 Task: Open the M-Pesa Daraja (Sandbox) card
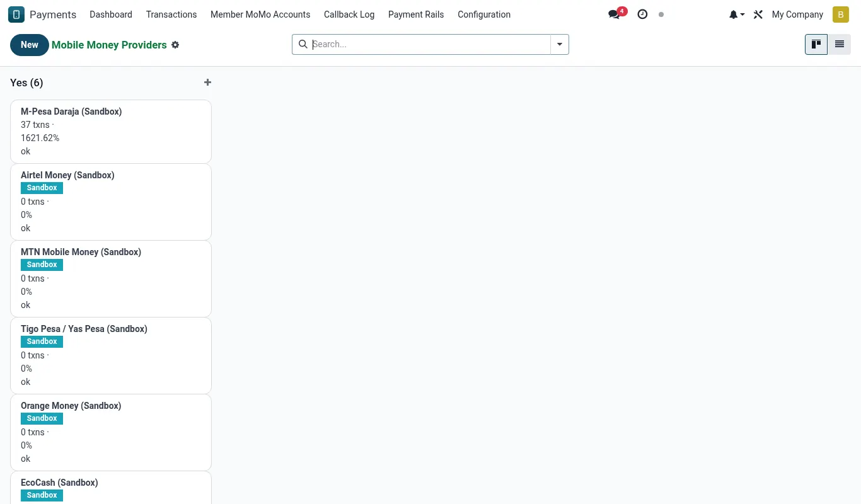111,131
